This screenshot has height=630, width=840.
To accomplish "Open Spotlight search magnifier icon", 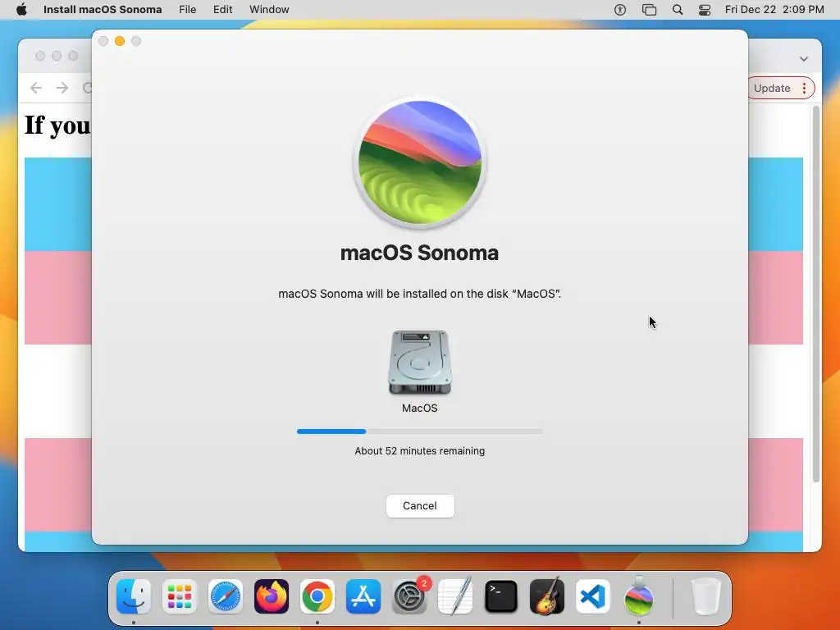I will tap(677, 10).
